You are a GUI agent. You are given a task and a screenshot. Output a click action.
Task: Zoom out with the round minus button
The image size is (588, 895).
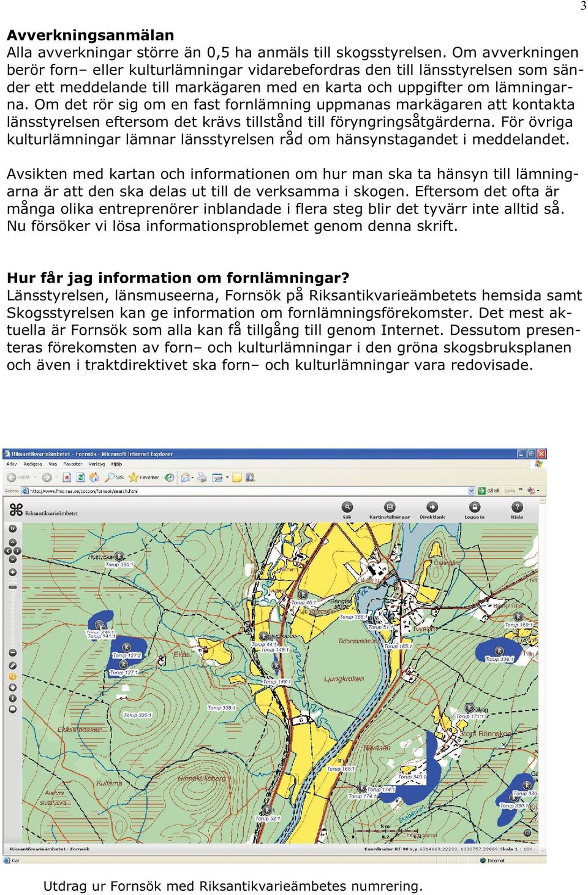coord(13,652)
